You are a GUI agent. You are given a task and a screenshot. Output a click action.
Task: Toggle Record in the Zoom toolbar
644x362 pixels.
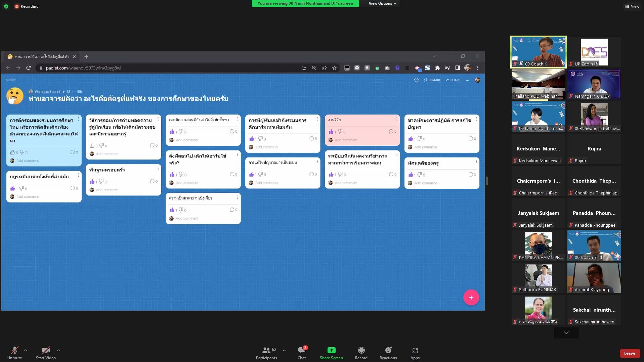click(361, 353)
